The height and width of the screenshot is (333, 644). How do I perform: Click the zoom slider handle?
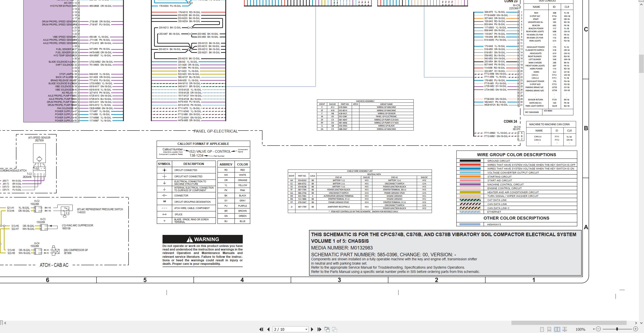pos(617,329)
